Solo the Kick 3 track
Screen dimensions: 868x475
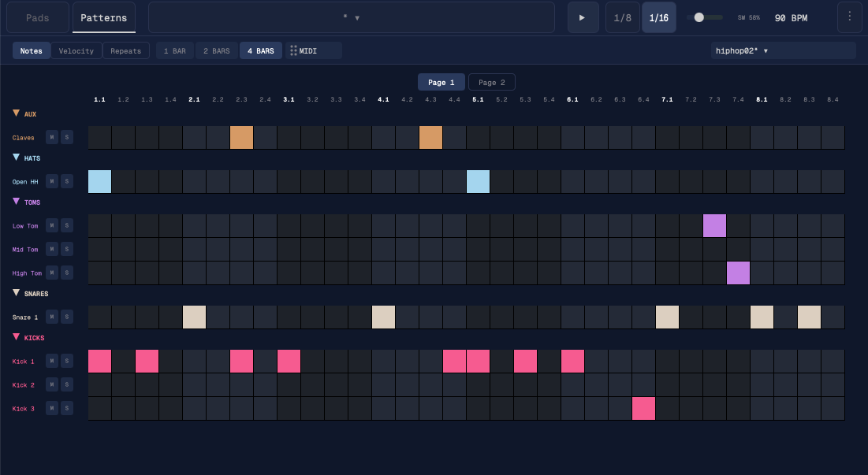pos(67,408)
